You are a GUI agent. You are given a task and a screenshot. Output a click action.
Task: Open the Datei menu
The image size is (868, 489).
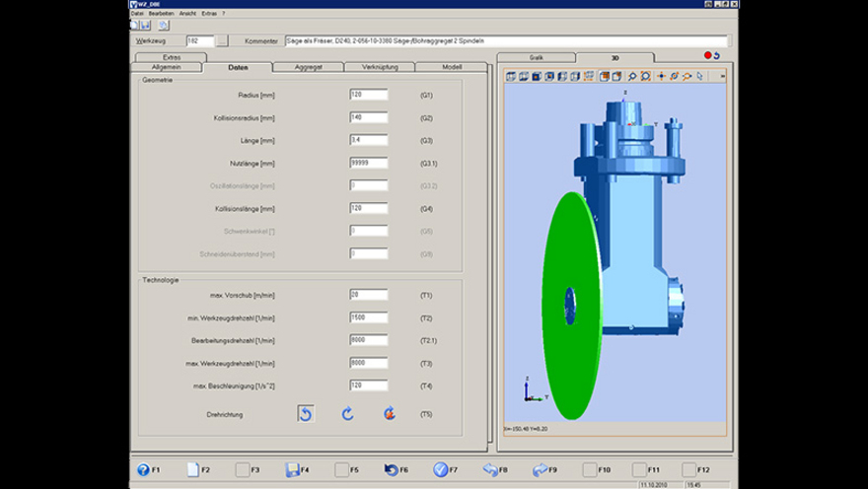[137, 13]
